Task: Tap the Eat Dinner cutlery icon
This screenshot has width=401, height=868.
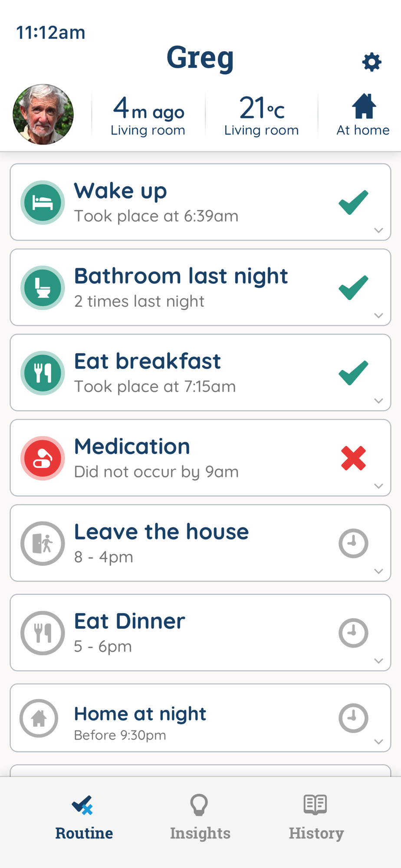Action: (x=43, y=633)
